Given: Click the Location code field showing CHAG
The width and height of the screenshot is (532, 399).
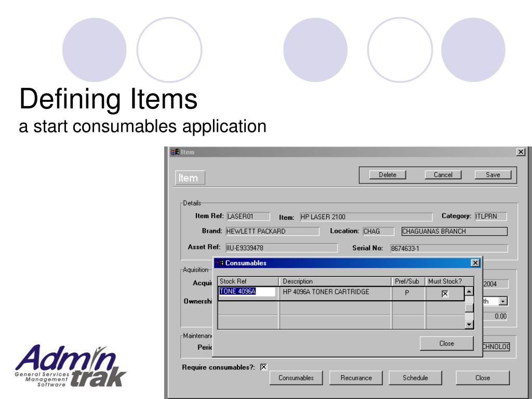Looking at the screenshot, I should point(378,231).
